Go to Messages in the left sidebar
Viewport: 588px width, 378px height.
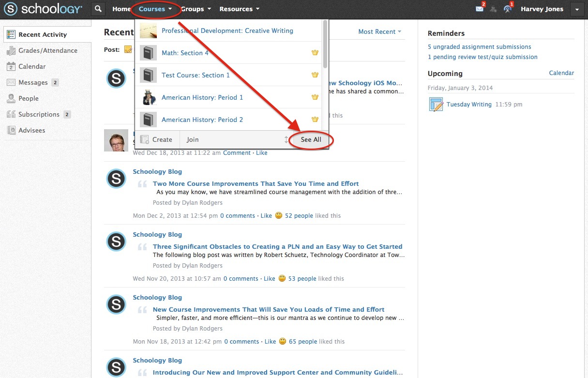pos(33,82)
